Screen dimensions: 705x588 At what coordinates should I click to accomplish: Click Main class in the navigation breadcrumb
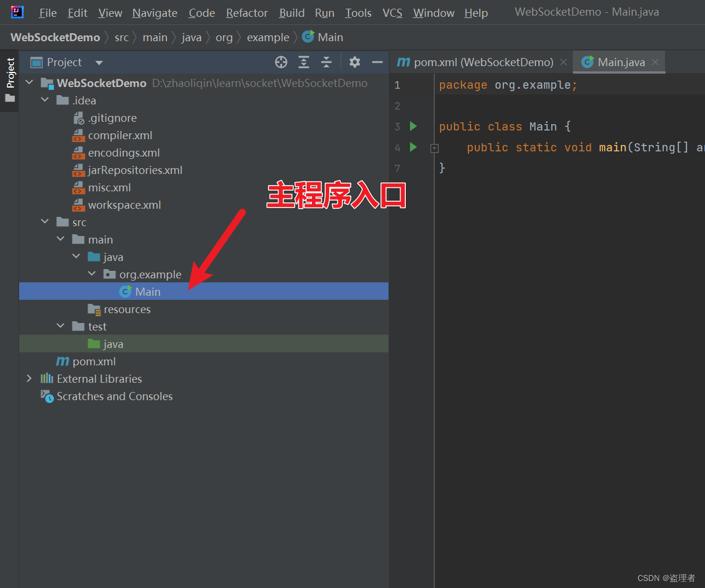coord(323,37)
